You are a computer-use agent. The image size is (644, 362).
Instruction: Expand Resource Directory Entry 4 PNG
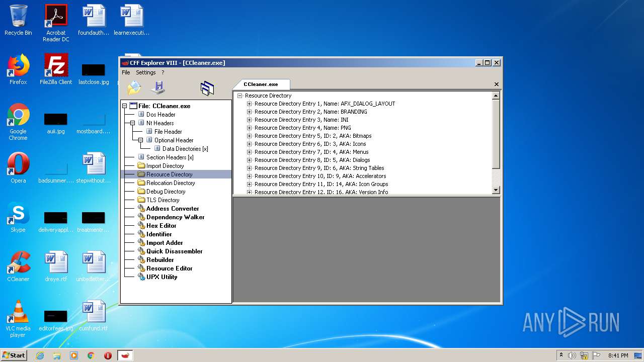click(249, 128)
